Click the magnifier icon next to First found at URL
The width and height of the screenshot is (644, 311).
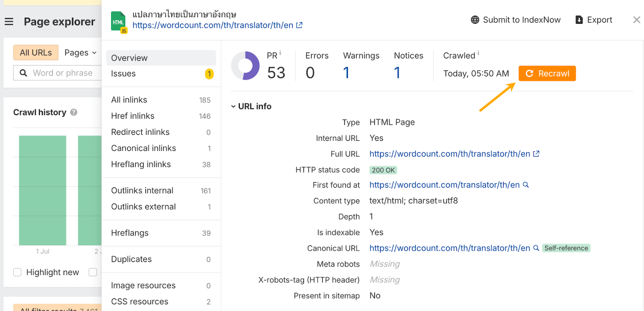pyautogui.click(x=526, y=185)
